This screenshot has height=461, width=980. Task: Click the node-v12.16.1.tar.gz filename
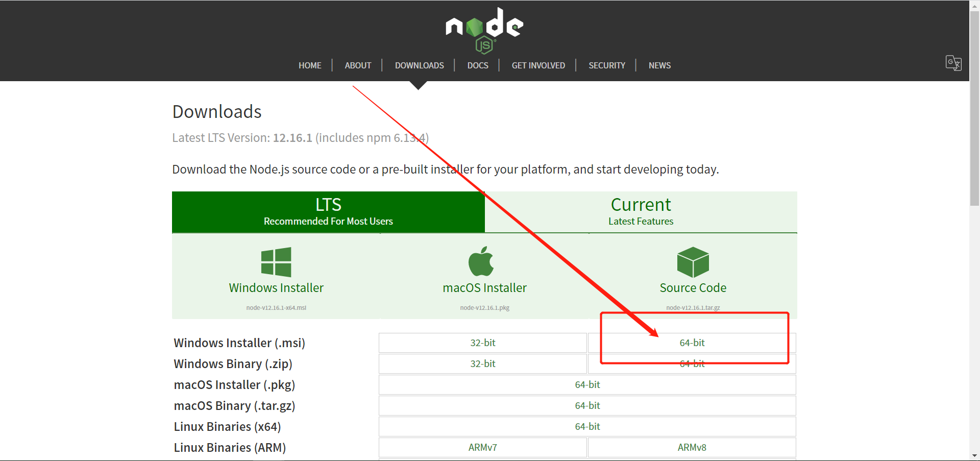point(693,308)
